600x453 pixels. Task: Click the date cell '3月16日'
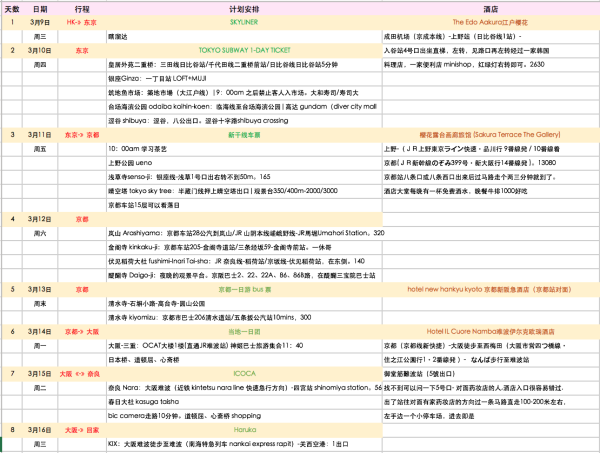click(x=40, y=430)
